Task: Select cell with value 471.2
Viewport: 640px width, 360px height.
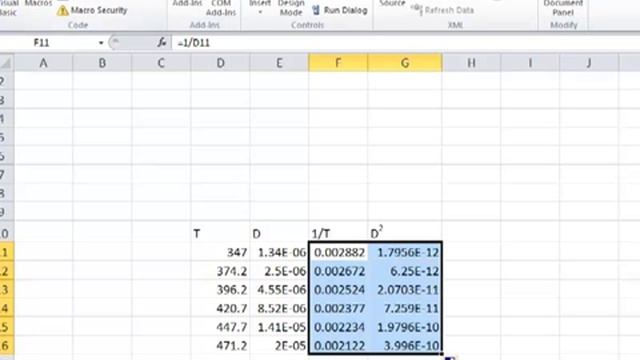Action: pos(220,346)
